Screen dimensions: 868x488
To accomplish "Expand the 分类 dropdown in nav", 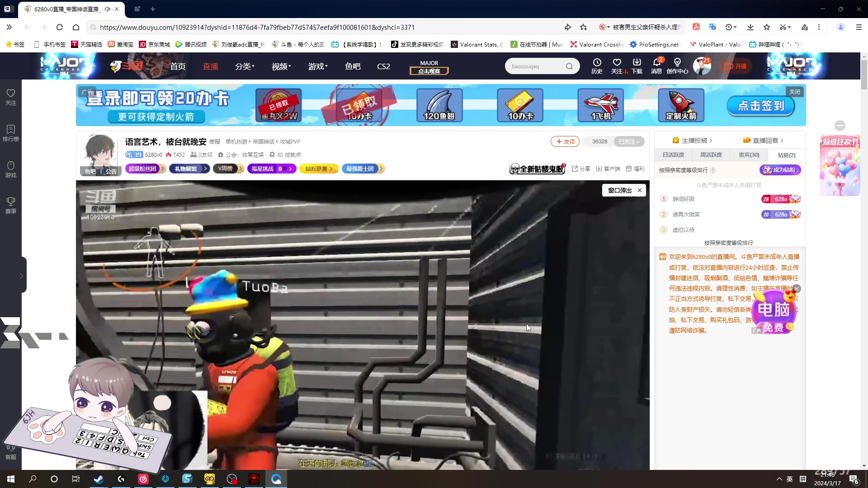I will [x=245, y=66].
